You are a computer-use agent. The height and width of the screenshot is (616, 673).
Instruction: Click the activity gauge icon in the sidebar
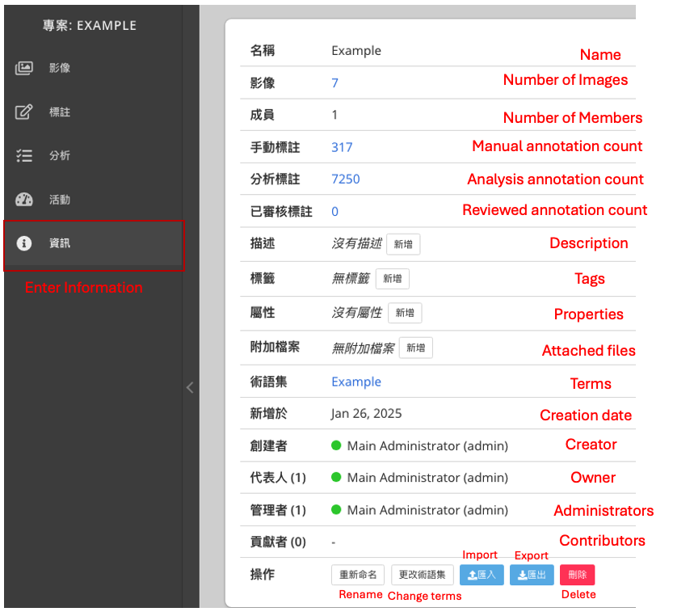[23, 200]
